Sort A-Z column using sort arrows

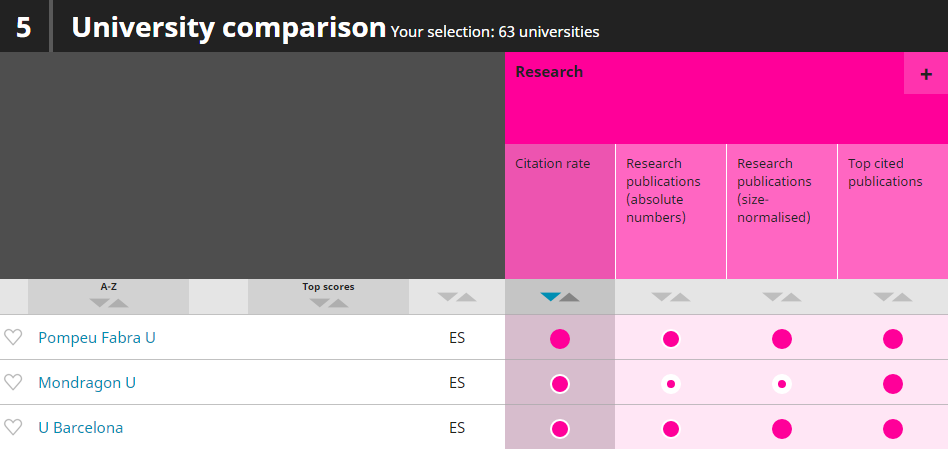point(109,302)
